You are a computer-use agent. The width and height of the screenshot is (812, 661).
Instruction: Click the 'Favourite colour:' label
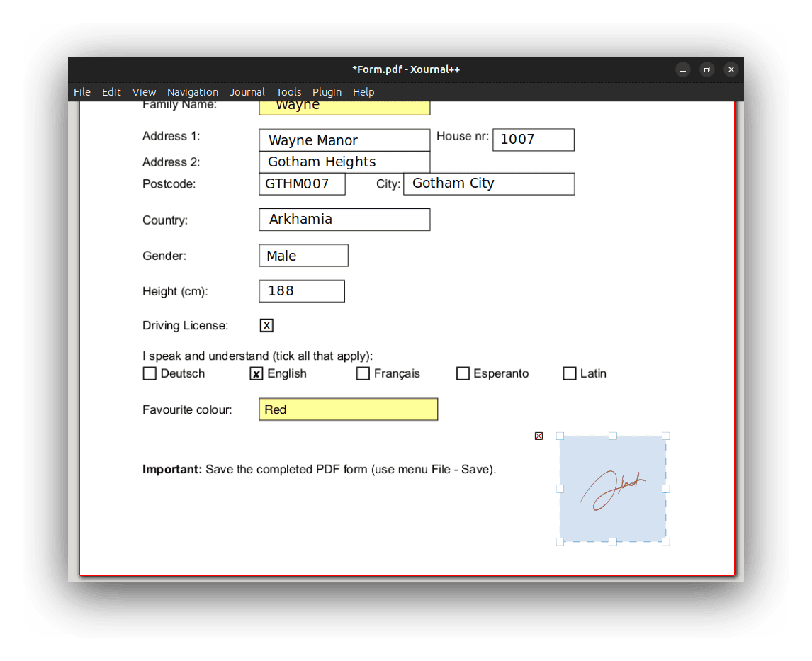187,410
